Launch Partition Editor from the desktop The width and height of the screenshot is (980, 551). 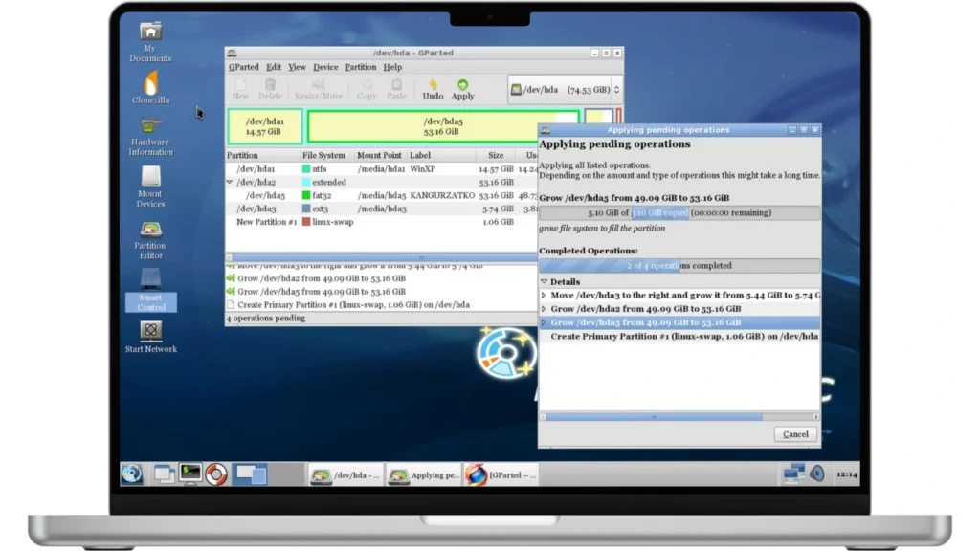[x=150, y=234]
